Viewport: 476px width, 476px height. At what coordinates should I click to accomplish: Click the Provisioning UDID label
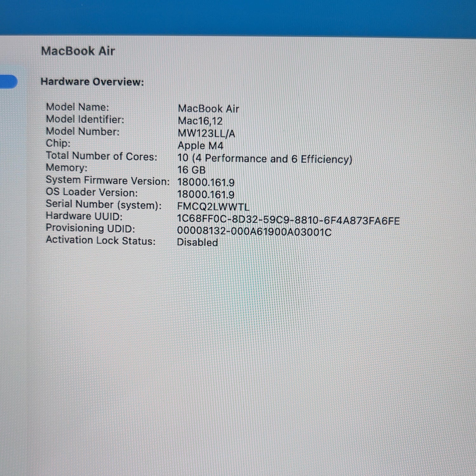[x=90, y=228]
